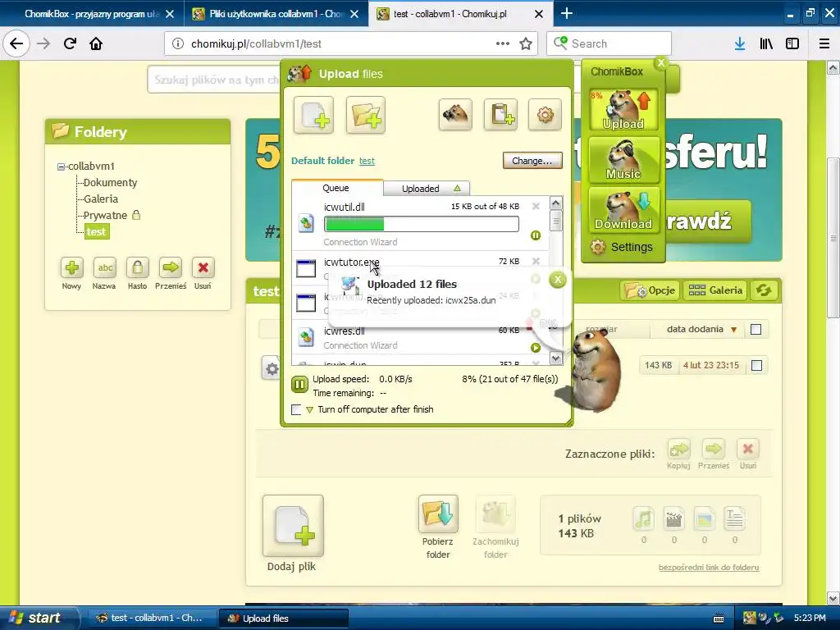Image resolution: width=840 pixels, height=630 pixels.
Task: Click the paste from clipboard icon
Action: coord(501,114)
